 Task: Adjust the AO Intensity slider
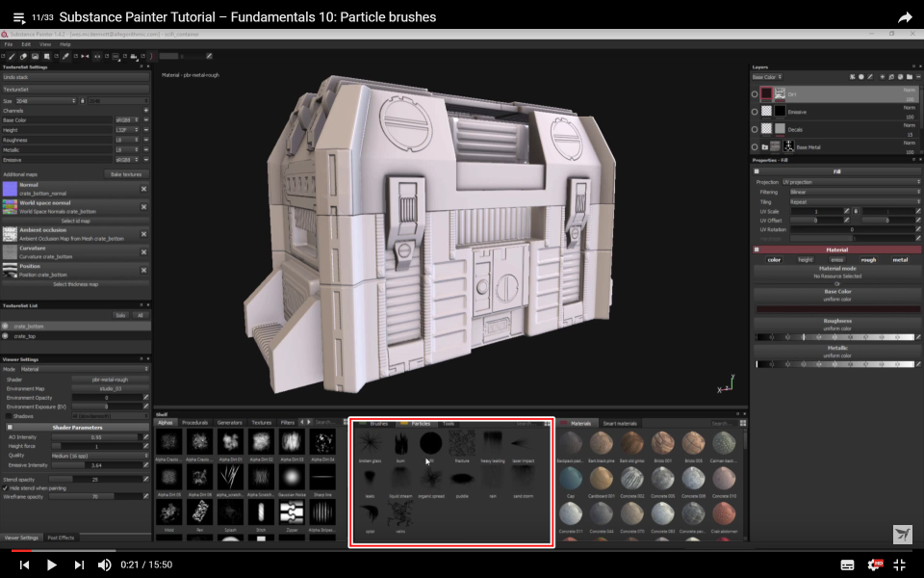tap(96, 437)
